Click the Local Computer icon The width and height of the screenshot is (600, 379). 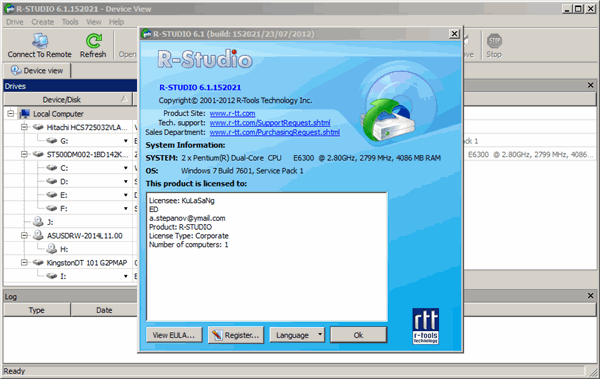click(24, 114)
